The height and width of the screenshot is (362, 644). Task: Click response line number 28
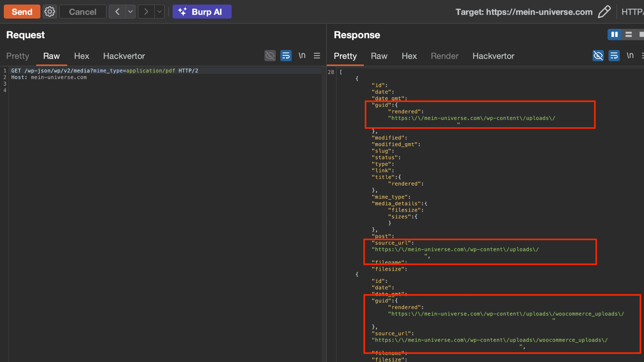click(x=331, y=72)
